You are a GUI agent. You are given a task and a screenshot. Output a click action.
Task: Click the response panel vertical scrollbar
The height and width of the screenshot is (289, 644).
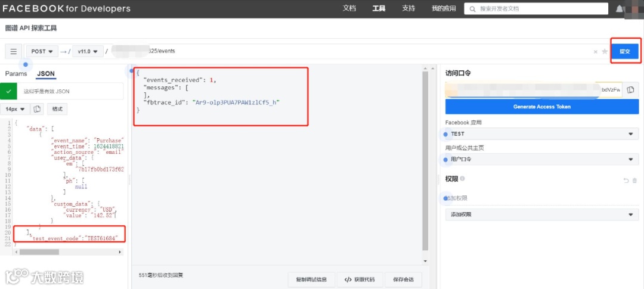(x=426, y=161)
